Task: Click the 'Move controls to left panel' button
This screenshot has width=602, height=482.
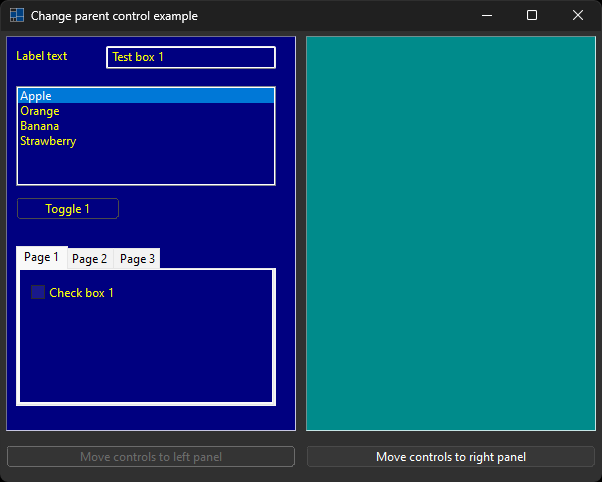Action: click(x=151, y=457)
